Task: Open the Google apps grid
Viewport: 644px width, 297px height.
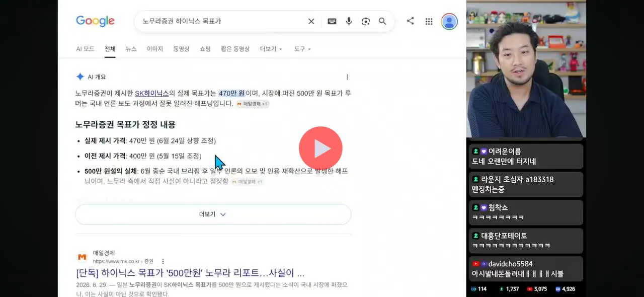Action: tap(429, 21)
